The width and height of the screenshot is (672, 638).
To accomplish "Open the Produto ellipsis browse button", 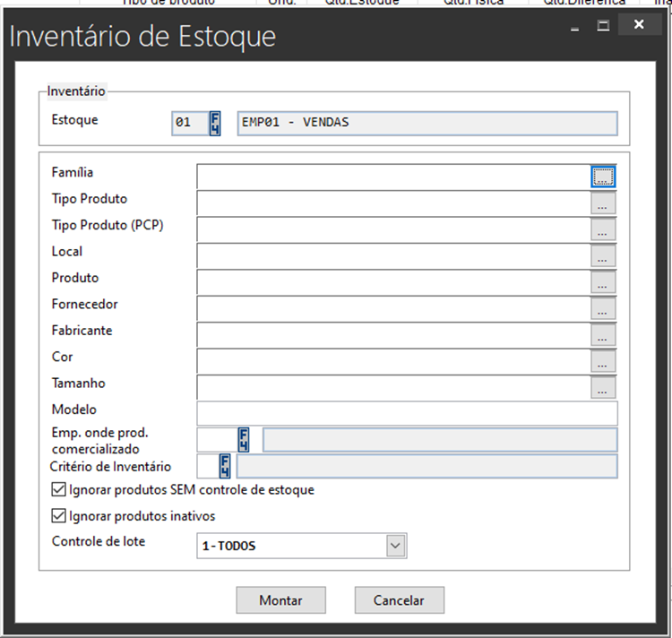I will 603,282.
